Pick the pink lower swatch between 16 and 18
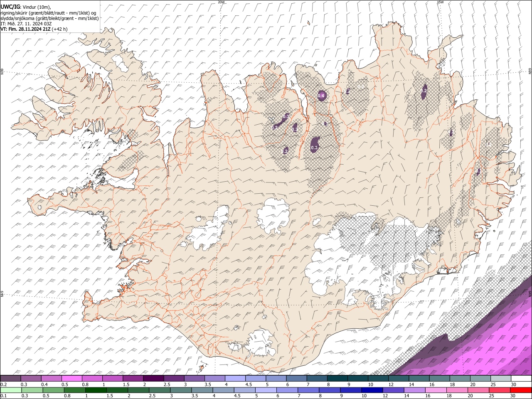Image resolution: width=532 pixels, height=399 pixels. click(x=436, y=390)
